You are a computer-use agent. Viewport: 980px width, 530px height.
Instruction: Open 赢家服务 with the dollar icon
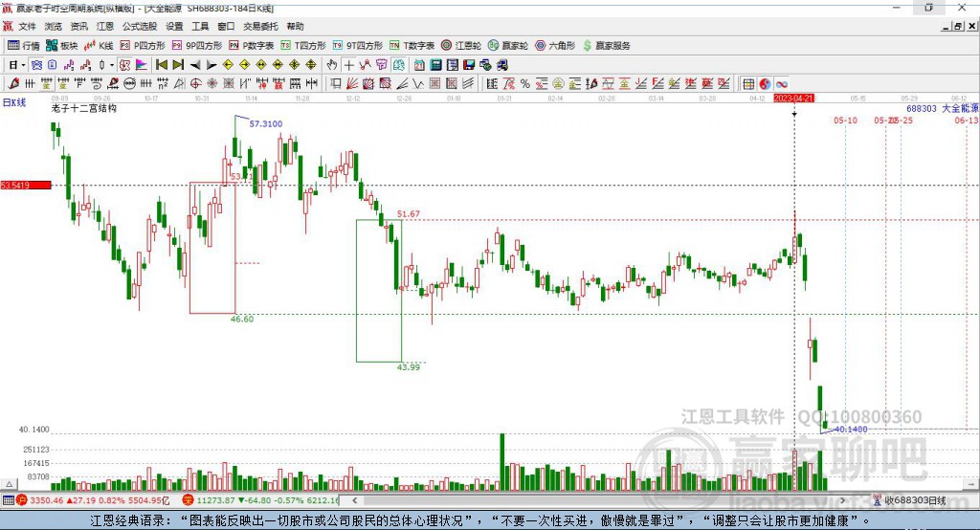(606, 46)
